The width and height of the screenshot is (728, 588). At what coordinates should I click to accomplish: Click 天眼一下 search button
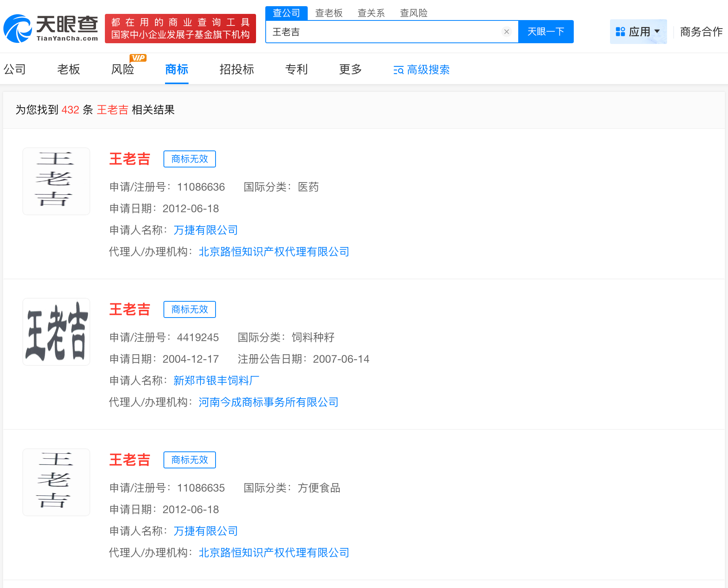click(x=546, y=31)
